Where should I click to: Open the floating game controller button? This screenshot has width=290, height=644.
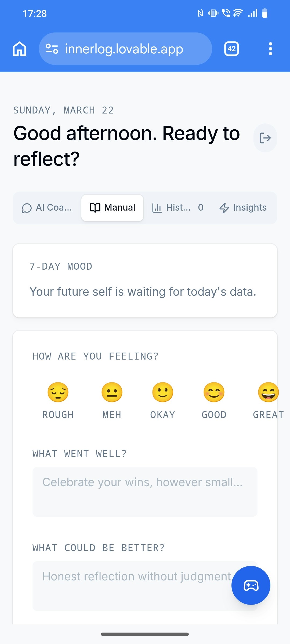click(x=251, y=585)
